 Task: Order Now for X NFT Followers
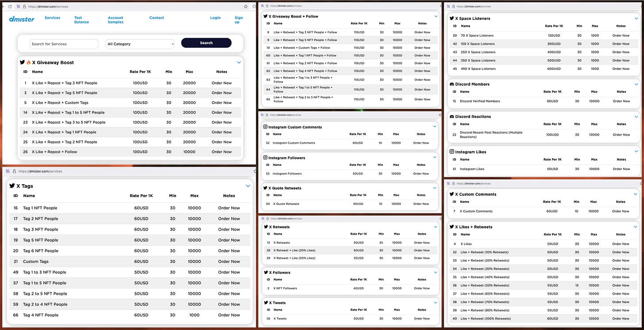pyautogui.click(x=422, y=288)
